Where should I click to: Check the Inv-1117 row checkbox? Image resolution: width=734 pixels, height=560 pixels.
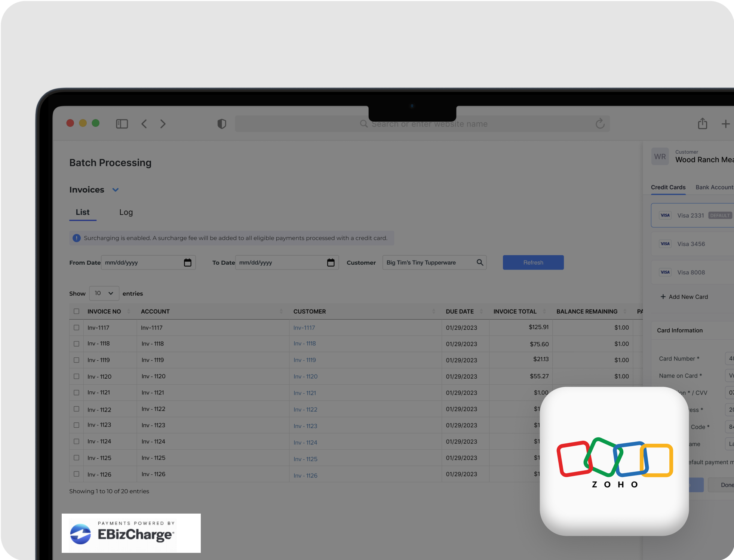click(x=77, y=327)
